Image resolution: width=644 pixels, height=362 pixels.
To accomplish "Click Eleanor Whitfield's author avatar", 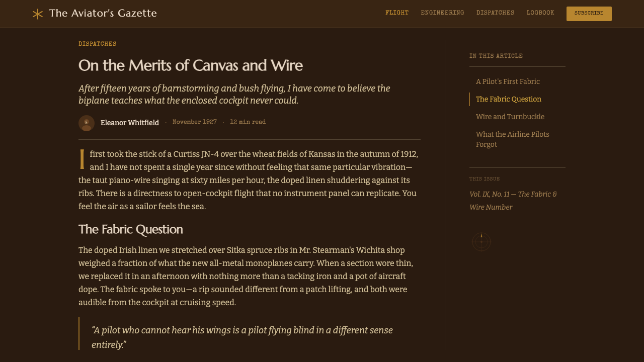I will coord(87,123).
